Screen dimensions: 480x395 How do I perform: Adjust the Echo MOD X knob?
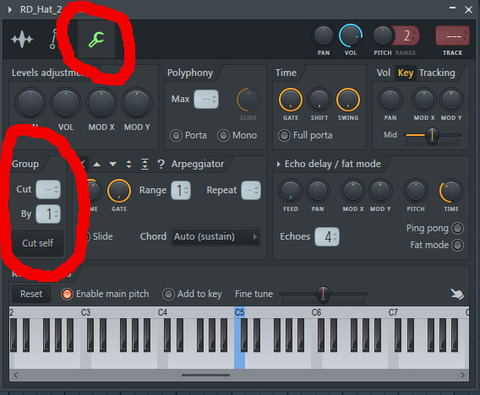(x=353, y=191)
